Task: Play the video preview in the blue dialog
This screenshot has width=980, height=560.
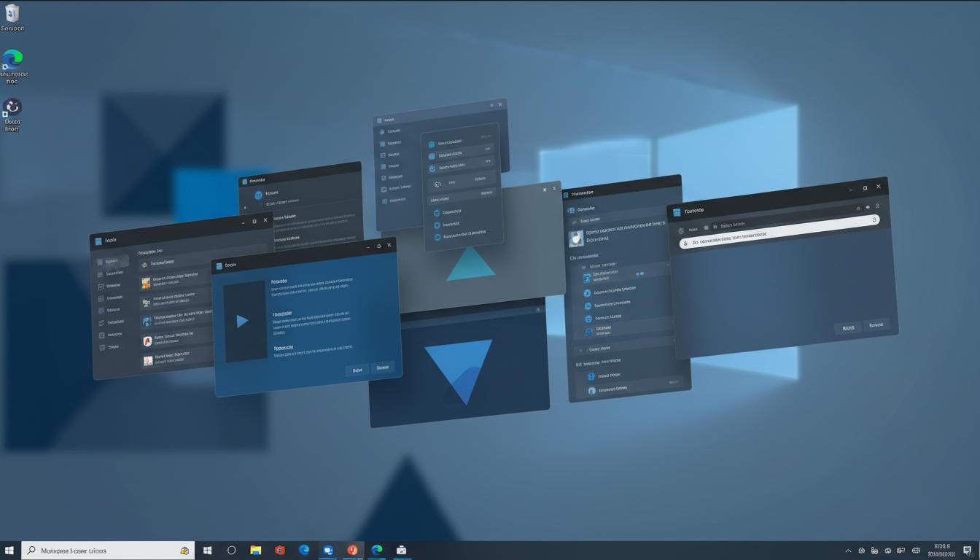Action: [x=242, y=320]
